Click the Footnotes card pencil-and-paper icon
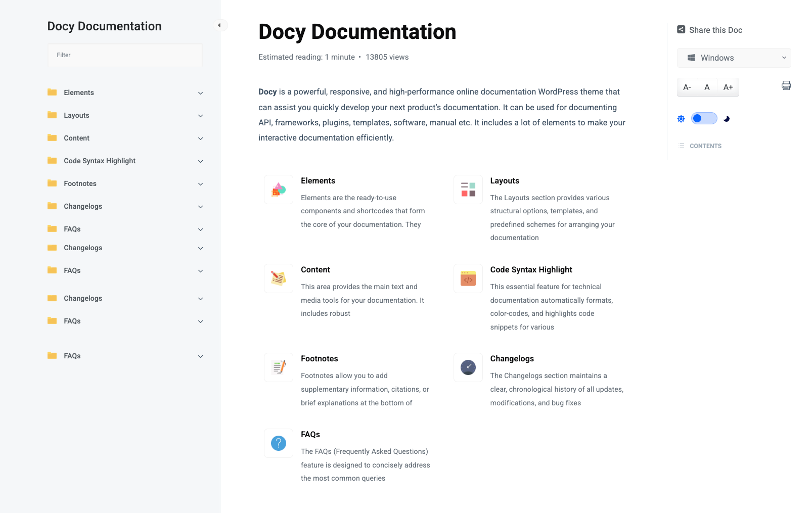812x513 pixels. (x=279, y=367)
